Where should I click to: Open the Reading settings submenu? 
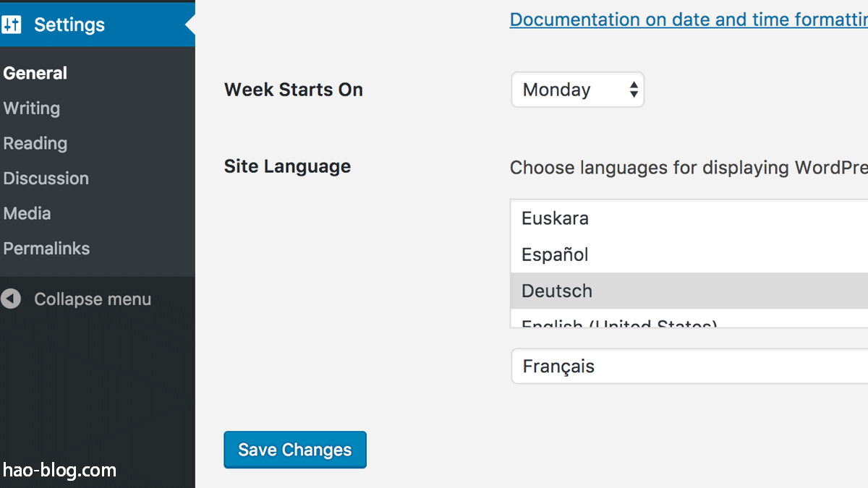pos(35,143)
